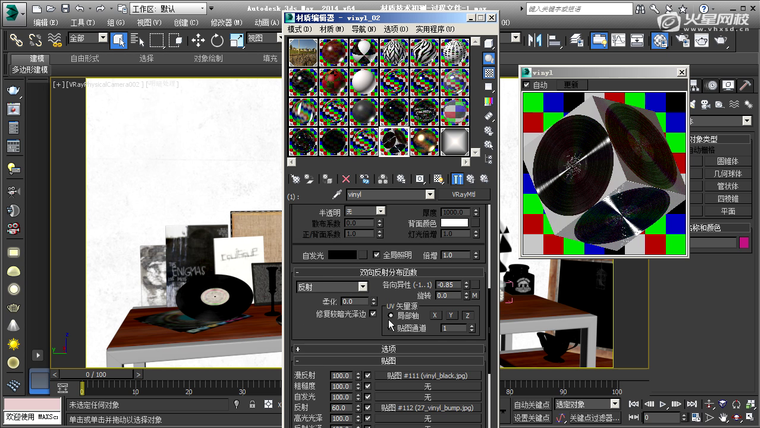Click the white 背面颜色 color swatch
Image resolution: width=760 pixels, height=428 pixels.
[x=454, y=222]
